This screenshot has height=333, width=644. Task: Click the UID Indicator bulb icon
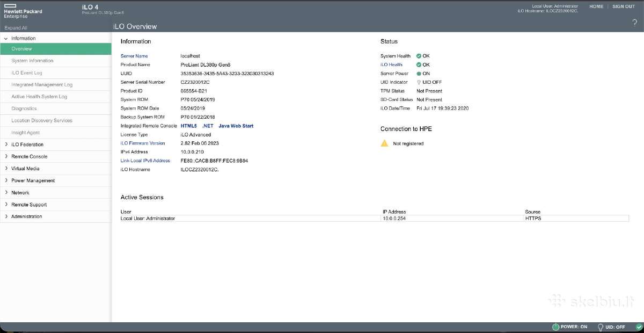point(419,82)
